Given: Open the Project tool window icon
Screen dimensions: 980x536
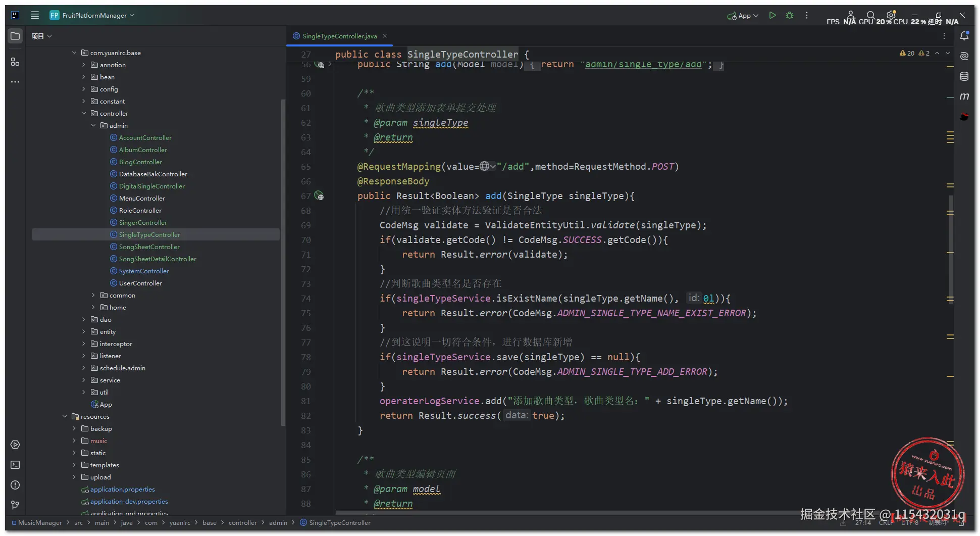Looking at the screenshot, I should coord(15,36).
